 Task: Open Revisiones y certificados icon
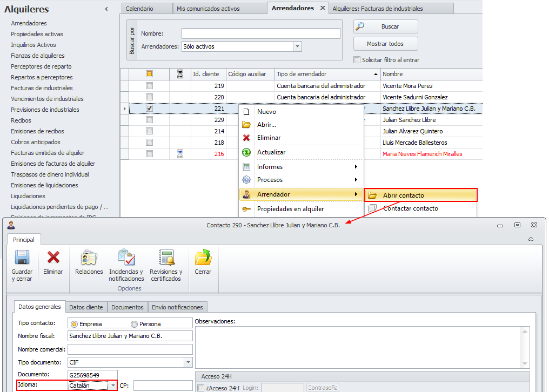point(166,258)
